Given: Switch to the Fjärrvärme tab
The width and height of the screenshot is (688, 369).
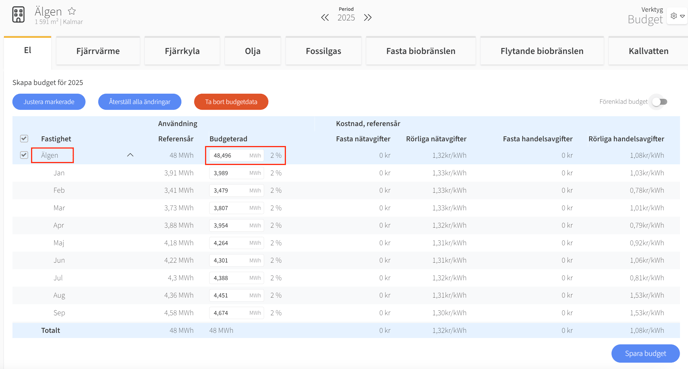Looking at the screenshot, I should pos(98,51).
